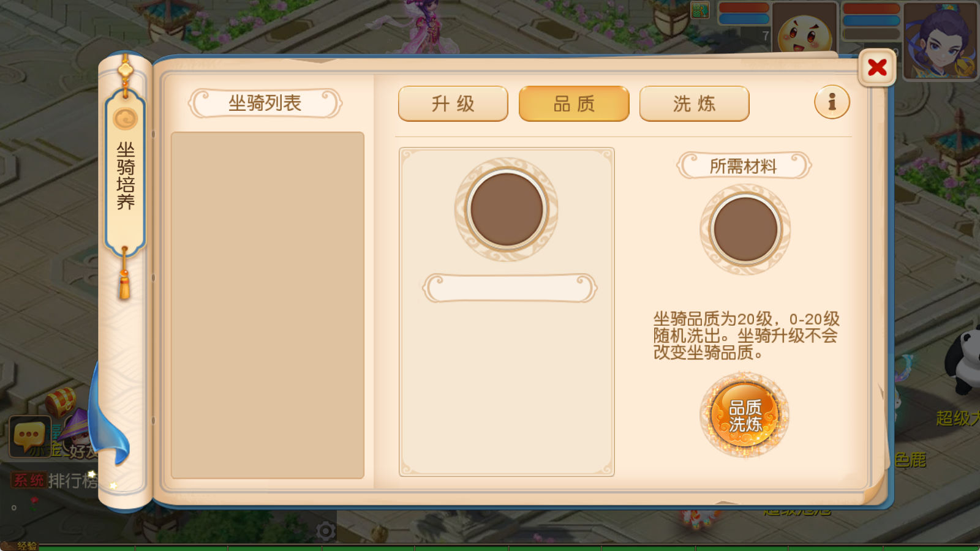This screenshot has height=551, width=980.
Task: Click the empty mount portrait slot
Action: pyautogui.click(x=507, y=209)
